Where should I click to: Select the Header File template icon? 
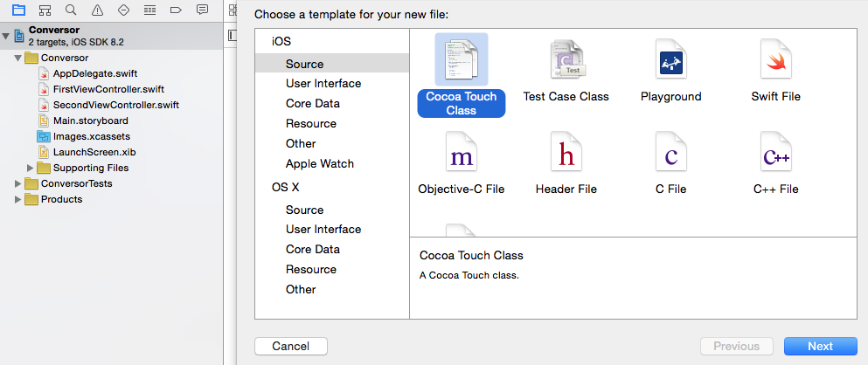[x=566, y=152]
